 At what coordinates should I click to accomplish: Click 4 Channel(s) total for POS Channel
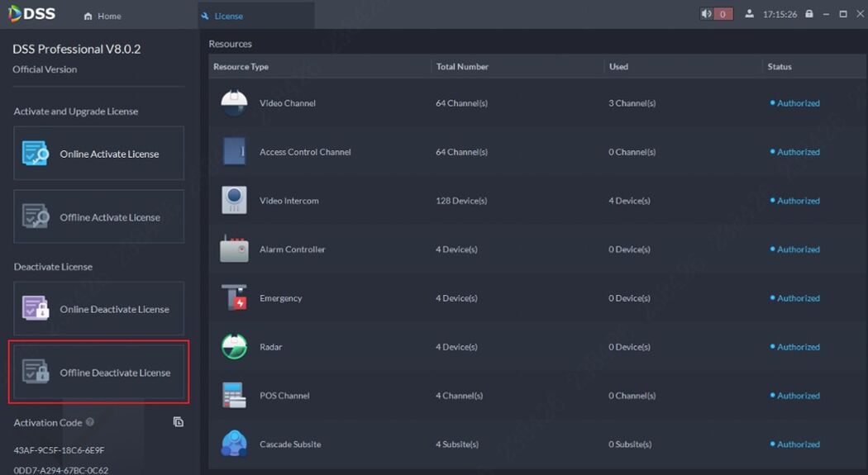pos(459,396)
